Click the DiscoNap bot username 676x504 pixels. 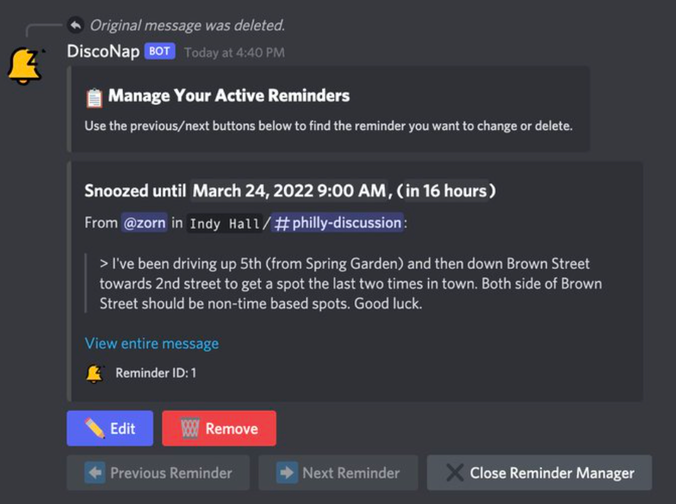point(103,52)
